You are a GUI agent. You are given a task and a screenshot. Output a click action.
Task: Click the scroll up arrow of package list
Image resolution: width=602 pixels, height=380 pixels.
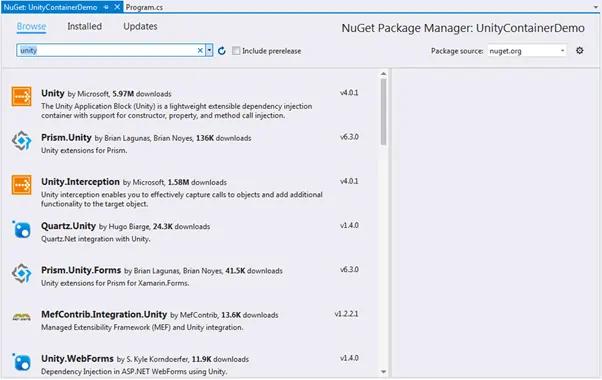[383, 74]
